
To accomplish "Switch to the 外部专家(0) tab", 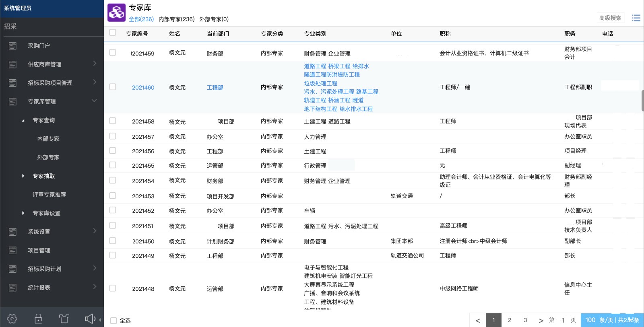I will coord(214,19).
